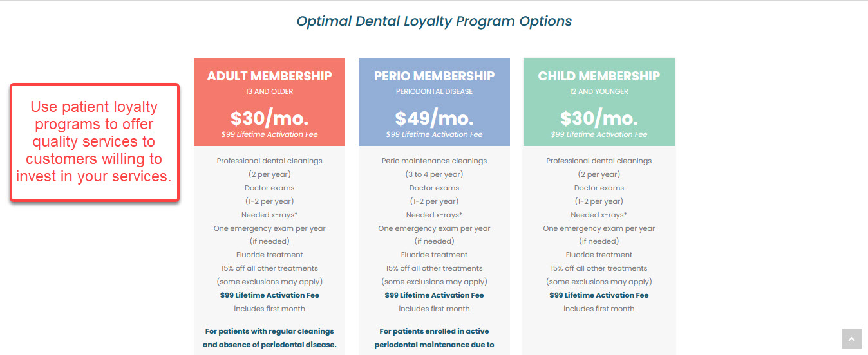The image size is (868, 355).
Task: Click the Adult Membership card header
Action: [x=269, y=76]
